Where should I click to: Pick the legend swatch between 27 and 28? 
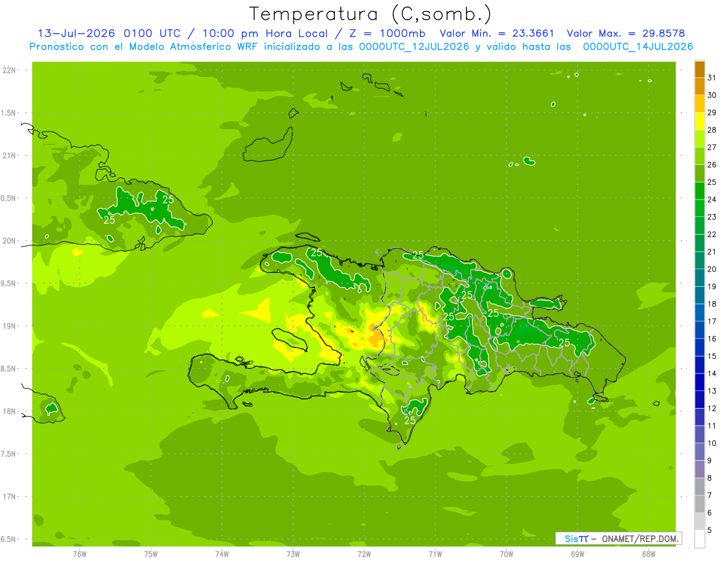699,139
